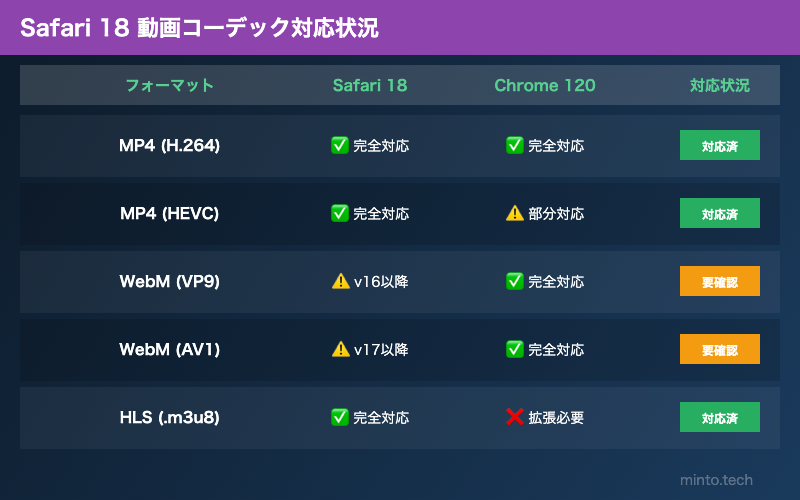
Task: Select the 対応済 badge for HLS (.m3u8)
Action: (719, 417)
